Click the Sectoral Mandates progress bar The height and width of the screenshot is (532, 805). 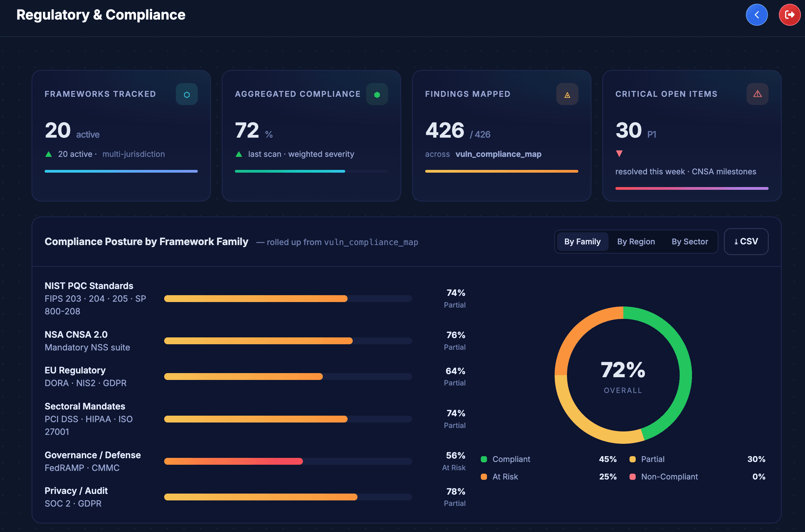click(x=288, y=419)
